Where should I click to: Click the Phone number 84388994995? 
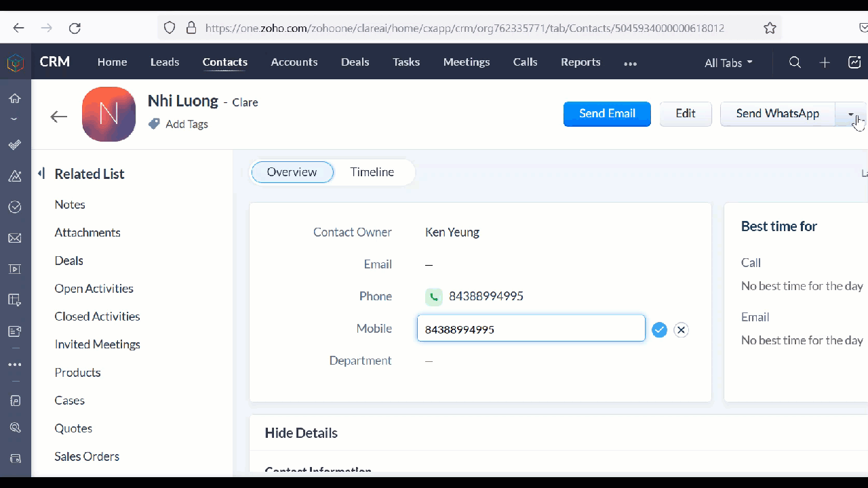tap(486, 297)
